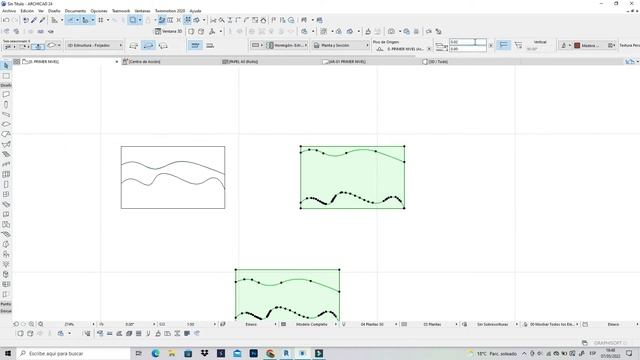
Task: Open the Archivo menu
Action: (x=9, y=11)
